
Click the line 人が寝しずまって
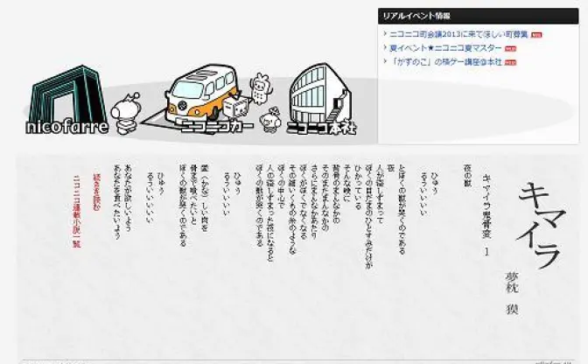click(380, 193)
